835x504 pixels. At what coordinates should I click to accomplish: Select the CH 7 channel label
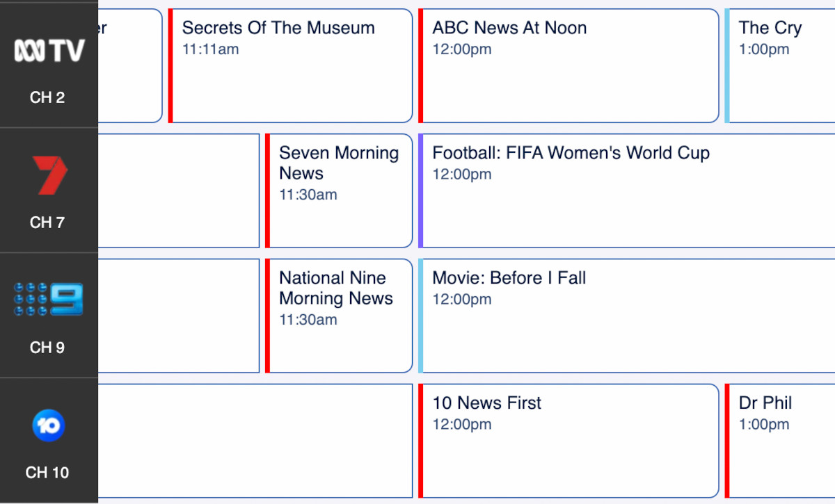pyautogui.click(x=46, y=222)
